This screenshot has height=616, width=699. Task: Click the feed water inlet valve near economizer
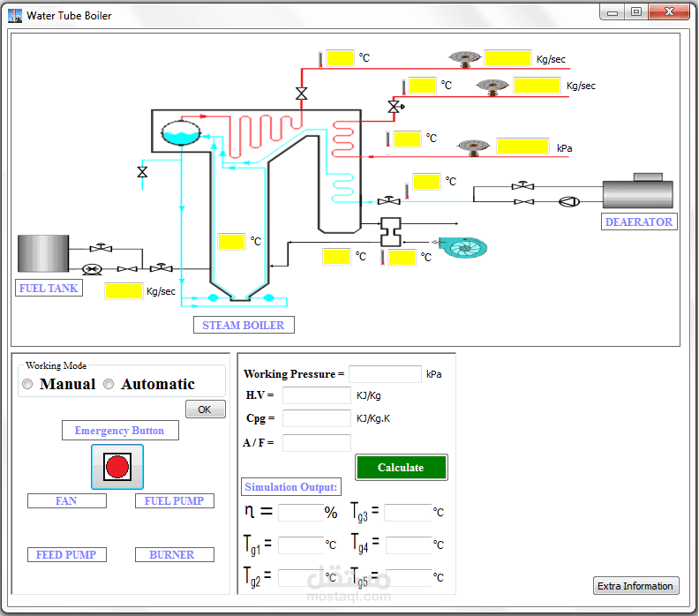388,200
